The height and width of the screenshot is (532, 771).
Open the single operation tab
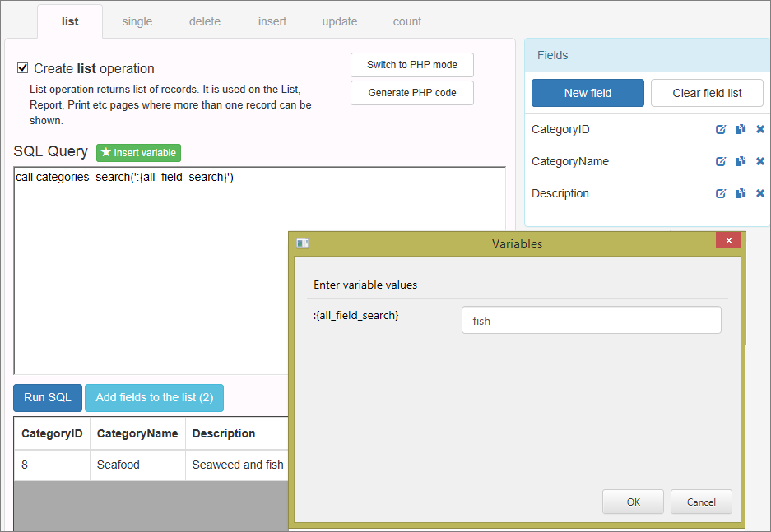(x=137, y=22)
